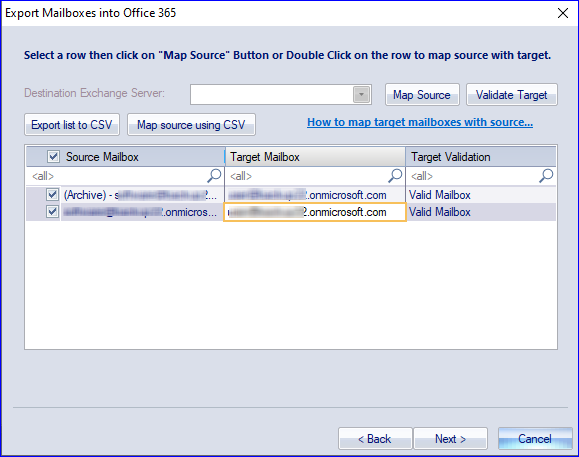Go back with the Back button
The width and height of the screenshot is (579, 457).
point(375,439)
